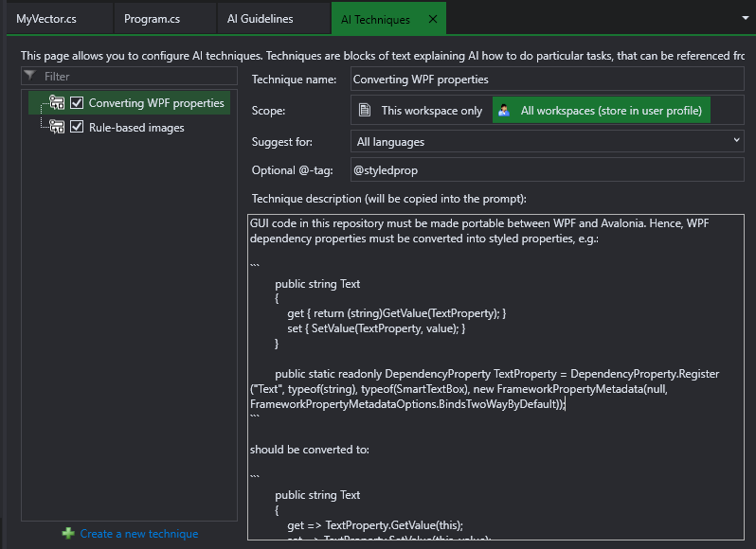Click the 'Suggest for:' label
The height and width of the screenshot is (549, 756).
[282, 142]
